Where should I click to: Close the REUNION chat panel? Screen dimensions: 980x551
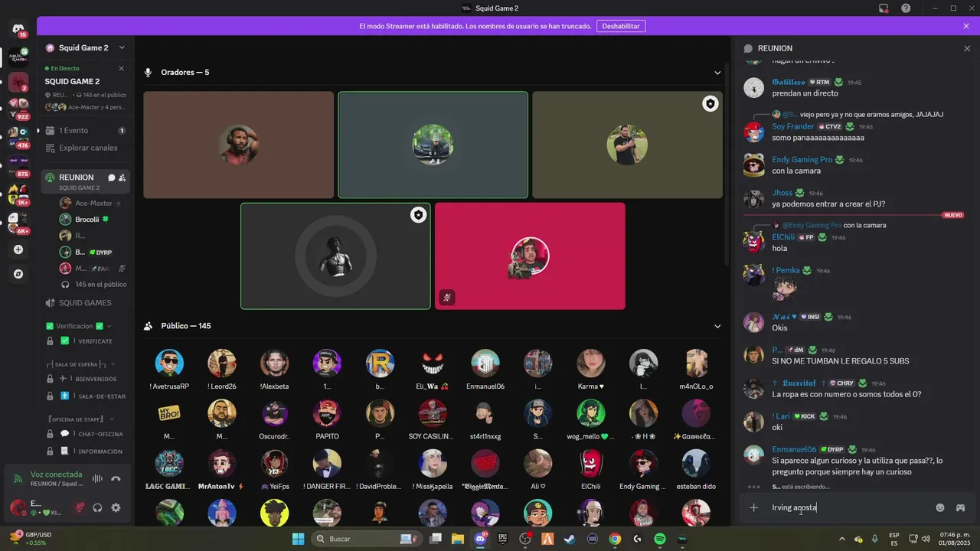tap(967, 48)
